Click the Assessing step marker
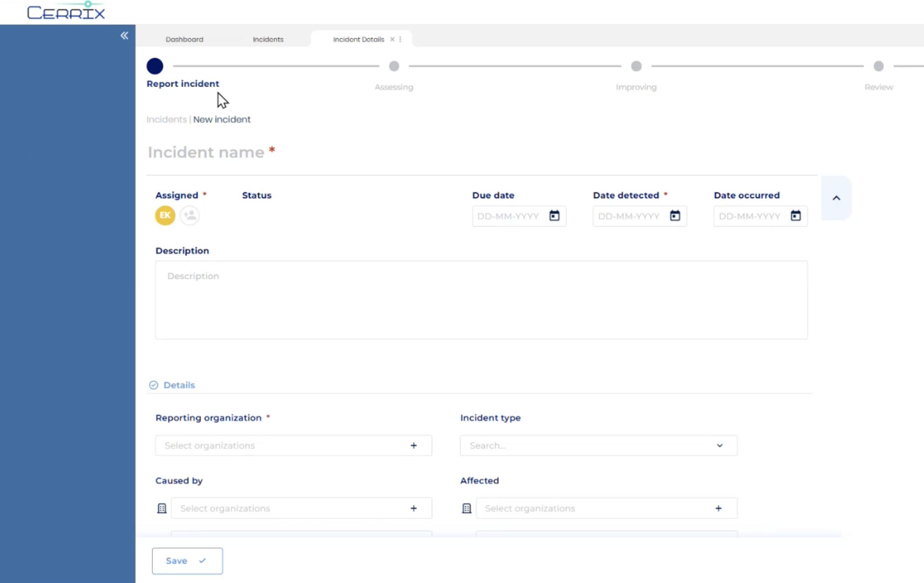The height and width of the screenshot is (583, 924). pyautogui.click(x=394, y=66)
